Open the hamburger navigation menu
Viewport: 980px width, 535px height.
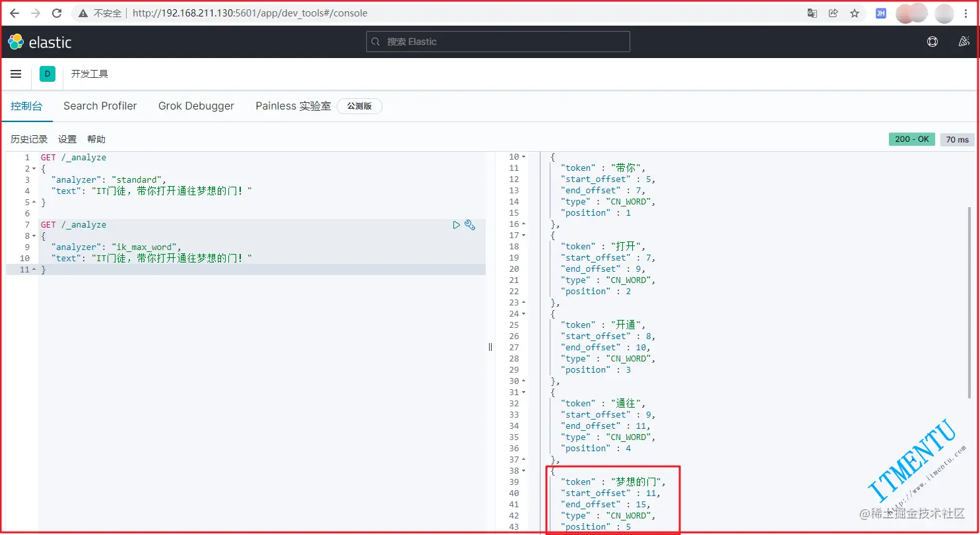pos(16,74)
